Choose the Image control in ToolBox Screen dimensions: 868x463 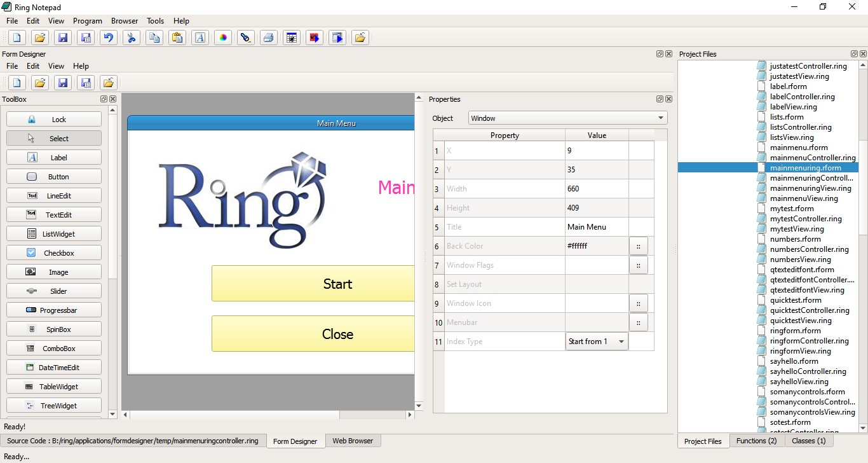54,272
